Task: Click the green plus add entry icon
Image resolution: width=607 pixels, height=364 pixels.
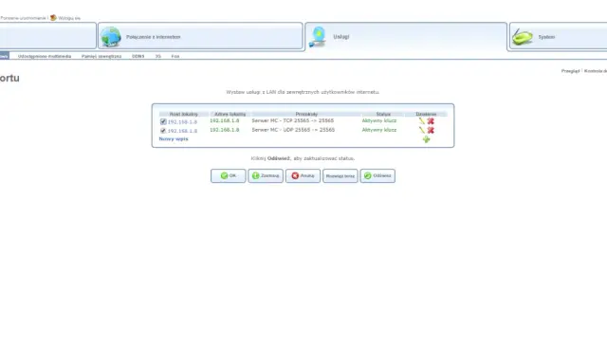Action: 426,139
